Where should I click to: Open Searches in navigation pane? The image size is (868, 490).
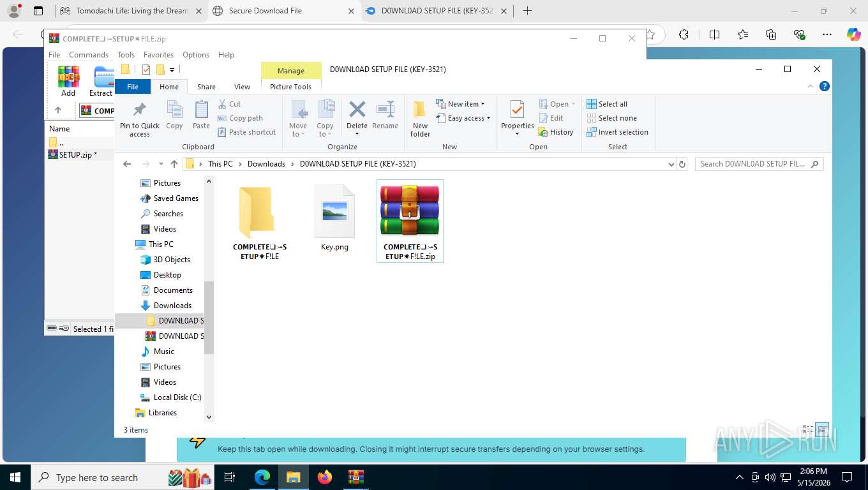(x=161, y=214)
